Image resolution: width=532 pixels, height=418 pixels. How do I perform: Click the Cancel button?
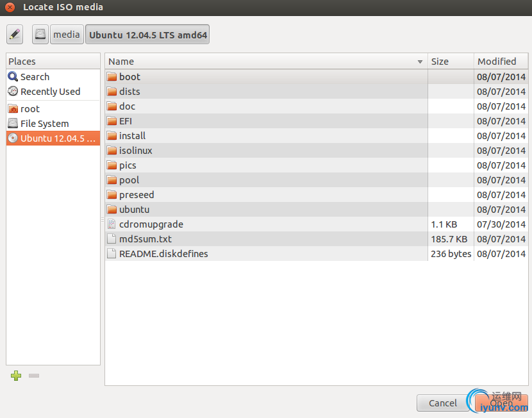coord(443,403)
